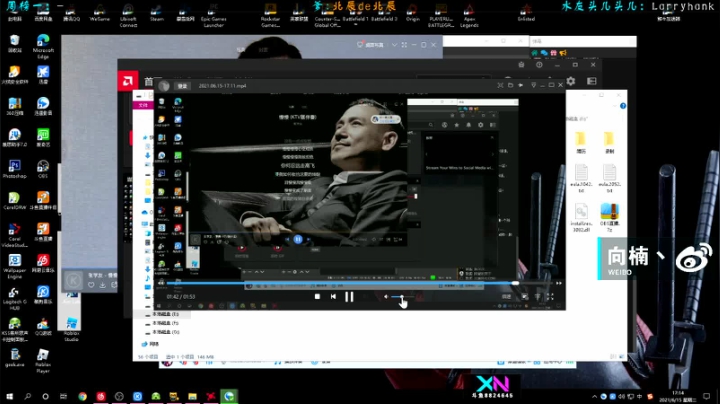The height and width of the screenshot is (404, 720).
Task: Adjust the video player volume slider
Action: [x=402, y=297]
